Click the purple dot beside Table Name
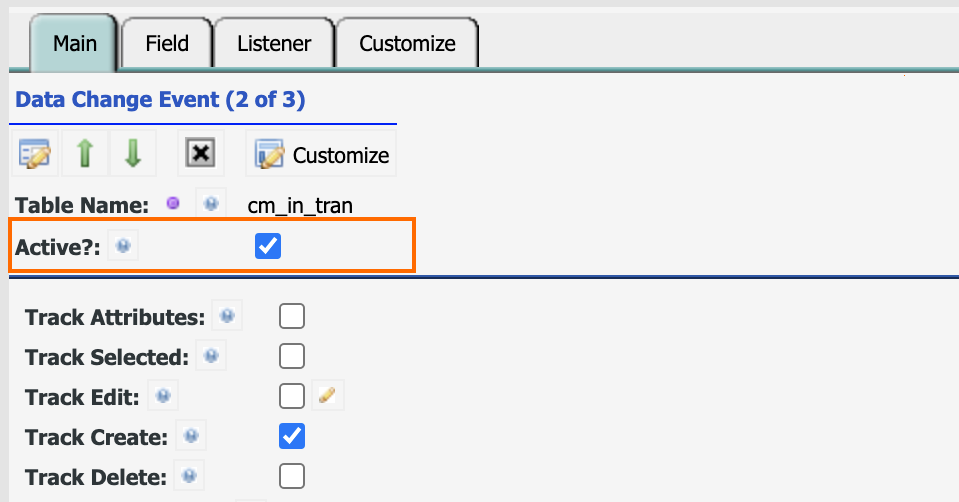 173,203
